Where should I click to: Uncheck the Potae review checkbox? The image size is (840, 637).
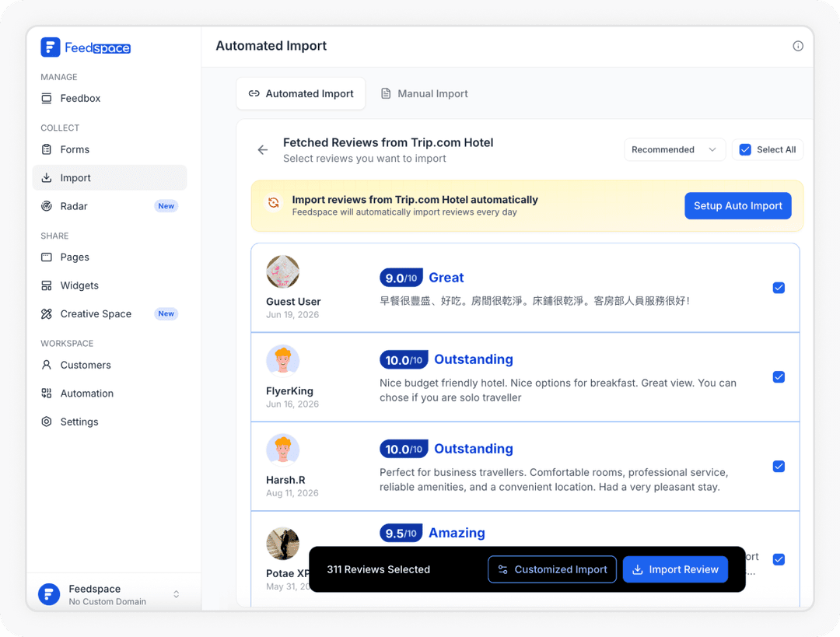point(779,559)
